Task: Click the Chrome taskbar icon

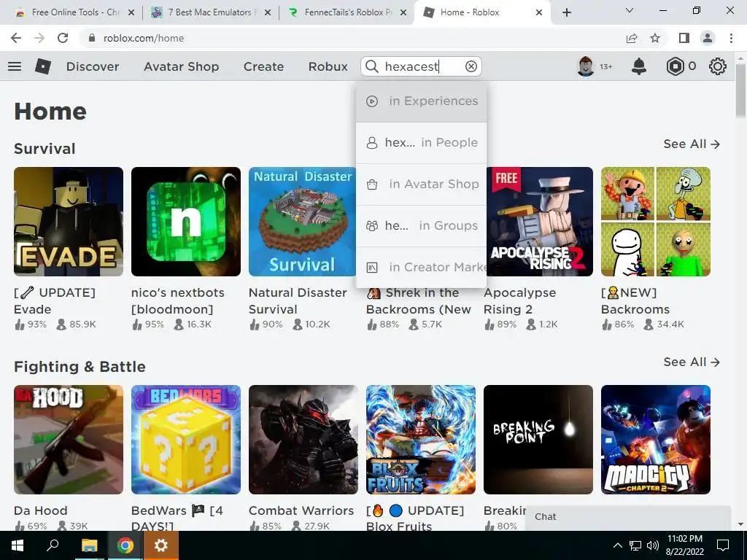Action: 125,545
